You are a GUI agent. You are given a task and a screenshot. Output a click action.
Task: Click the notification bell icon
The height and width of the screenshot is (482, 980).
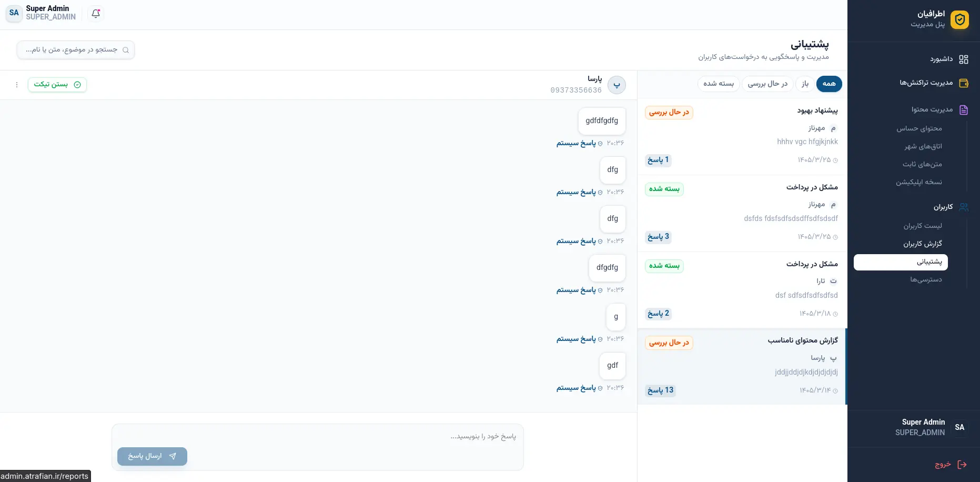[96, 14]
